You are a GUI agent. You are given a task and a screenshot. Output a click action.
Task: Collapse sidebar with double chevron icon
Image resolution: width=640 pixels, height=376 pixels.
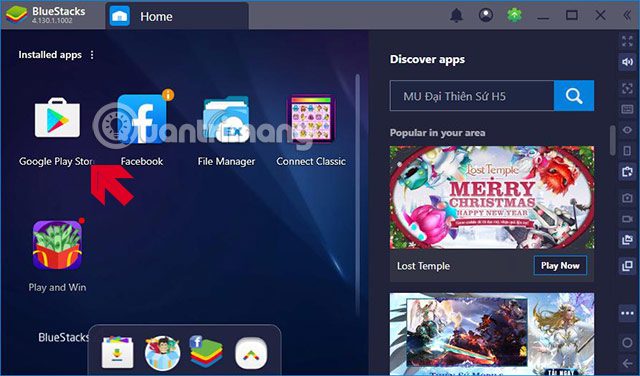point(627,16)
